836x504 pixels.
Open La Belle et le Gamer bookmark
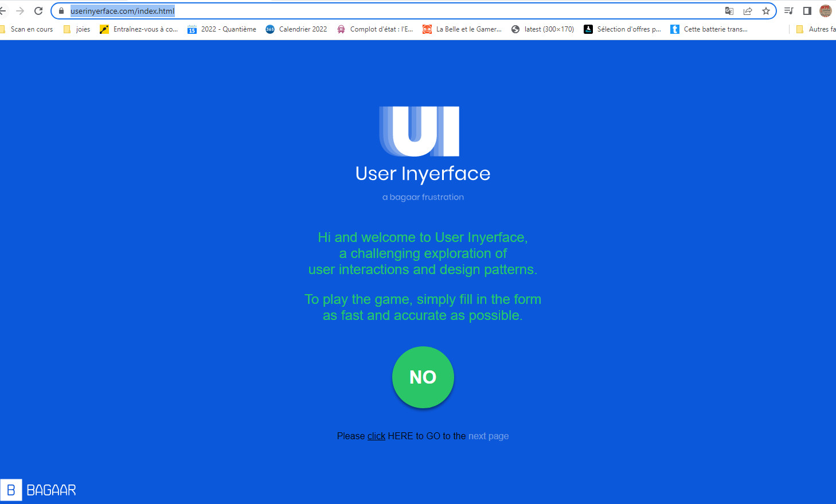462,29
